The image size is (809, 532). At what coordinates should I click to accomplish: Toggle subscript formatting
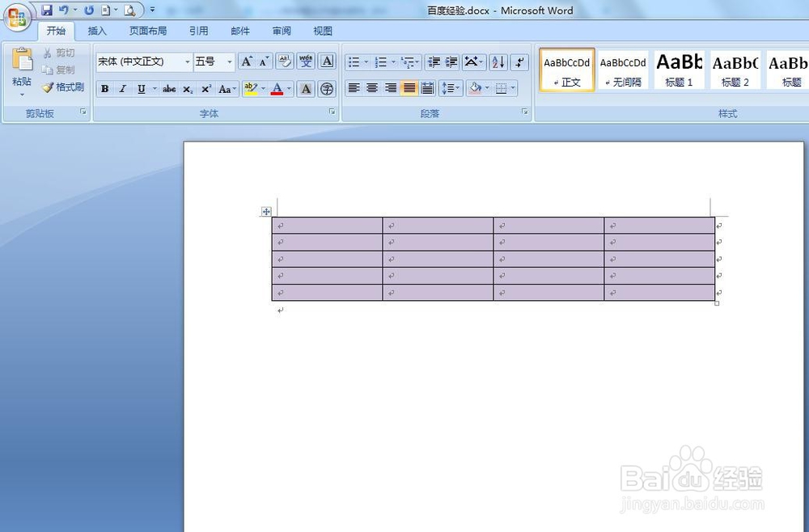pos(188,89)
